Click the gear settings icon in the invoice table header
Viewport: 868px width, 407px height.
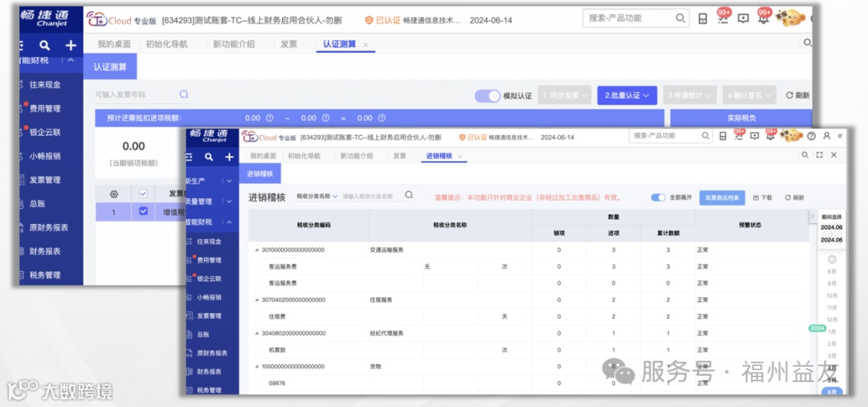click(x=114, y=194)
